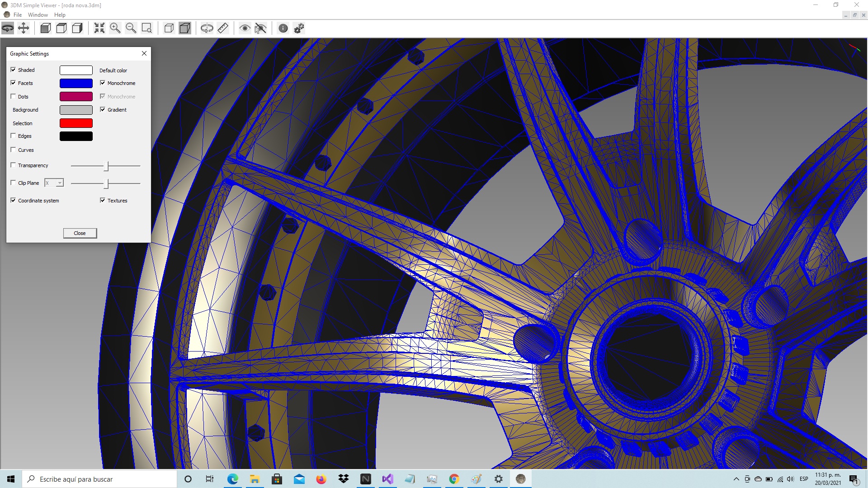Enable the Dots checkbox
The height and width of the screenshot is (488, 868).
[x=13, y=96]
